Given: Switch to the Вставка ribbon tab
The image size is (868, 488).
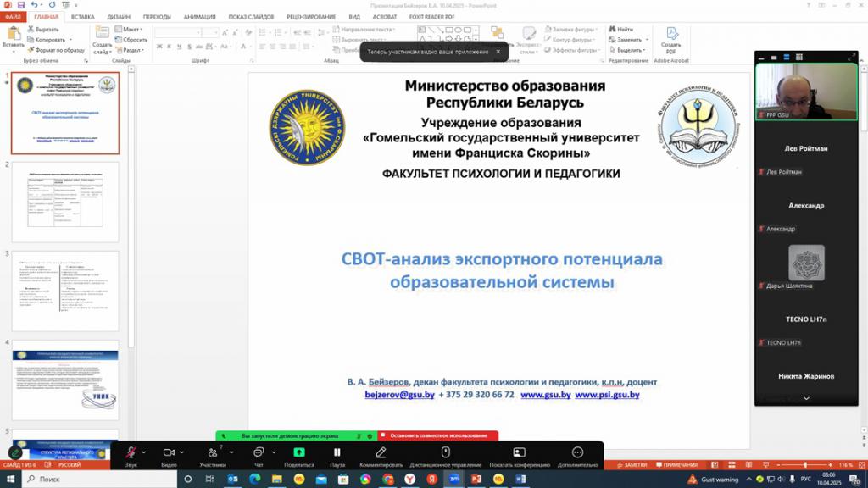Looking at the screenshot, I should [82, 17].
